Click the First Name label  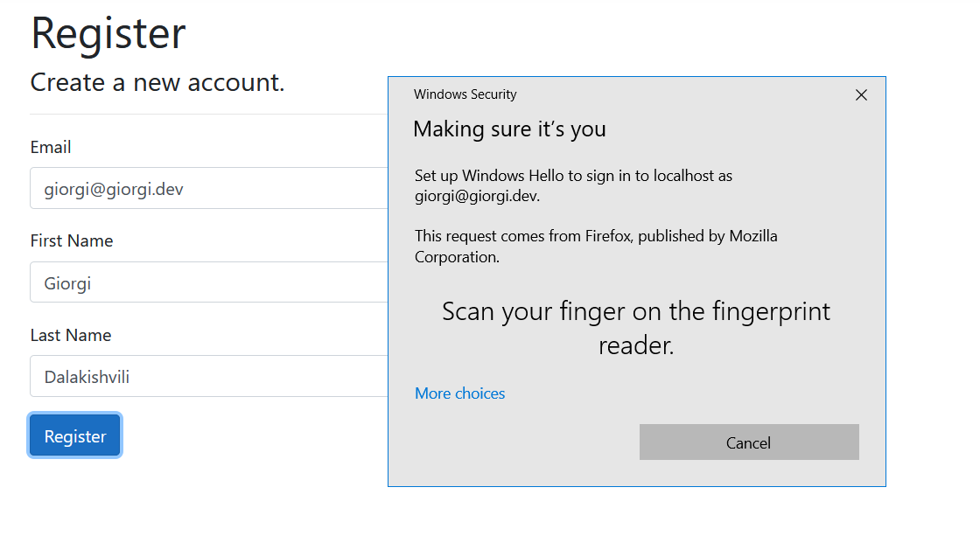[x=72, y=240]
